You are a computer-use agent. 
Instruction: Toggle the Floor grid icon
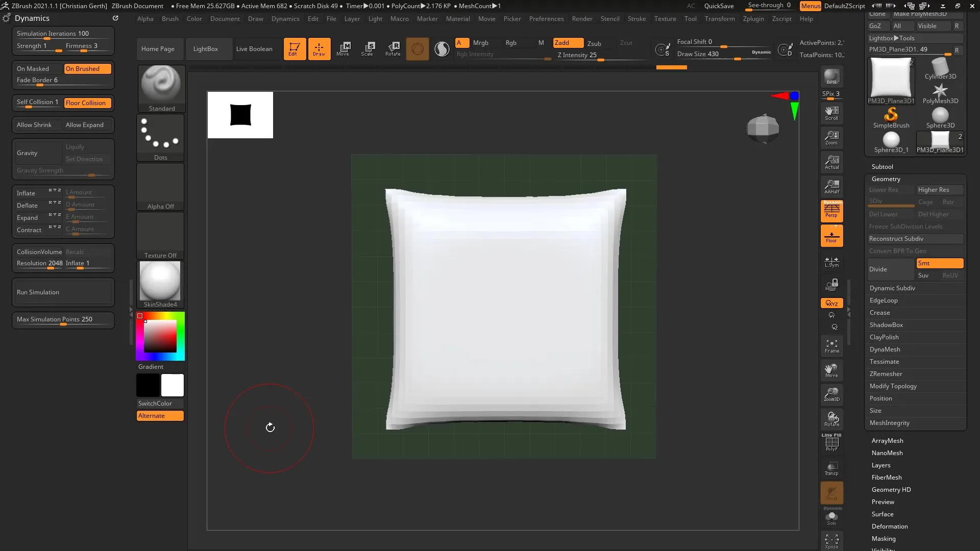pyautogui.click(x=831, y=236)
